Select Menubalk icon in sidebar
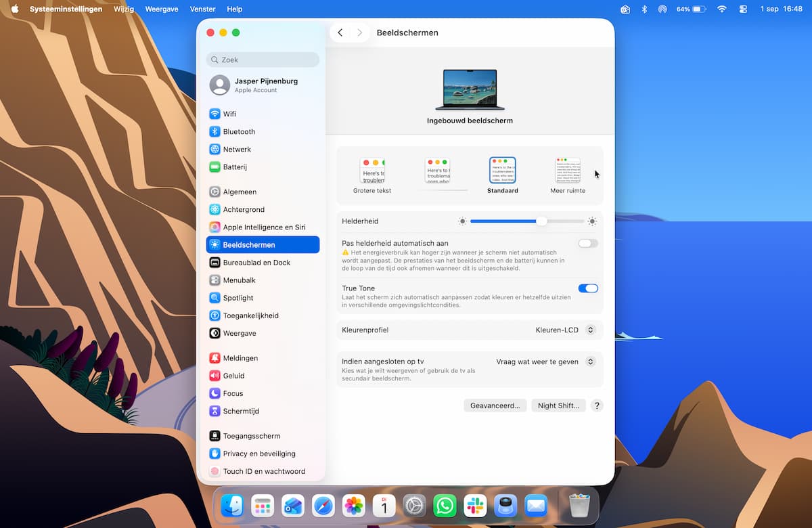This screenshot has width=812, height=528. [x=215, y=280]
